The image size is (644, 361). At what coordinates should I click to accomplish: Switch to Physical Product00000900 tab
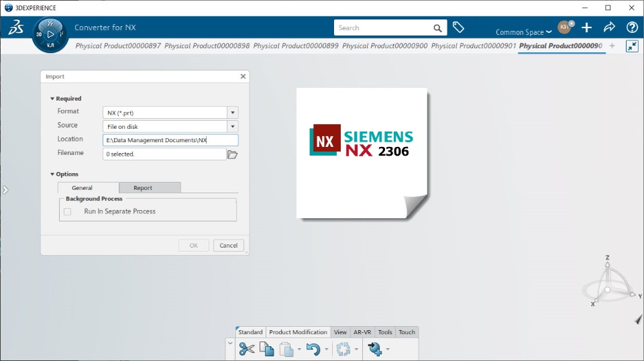pos(385,46)
